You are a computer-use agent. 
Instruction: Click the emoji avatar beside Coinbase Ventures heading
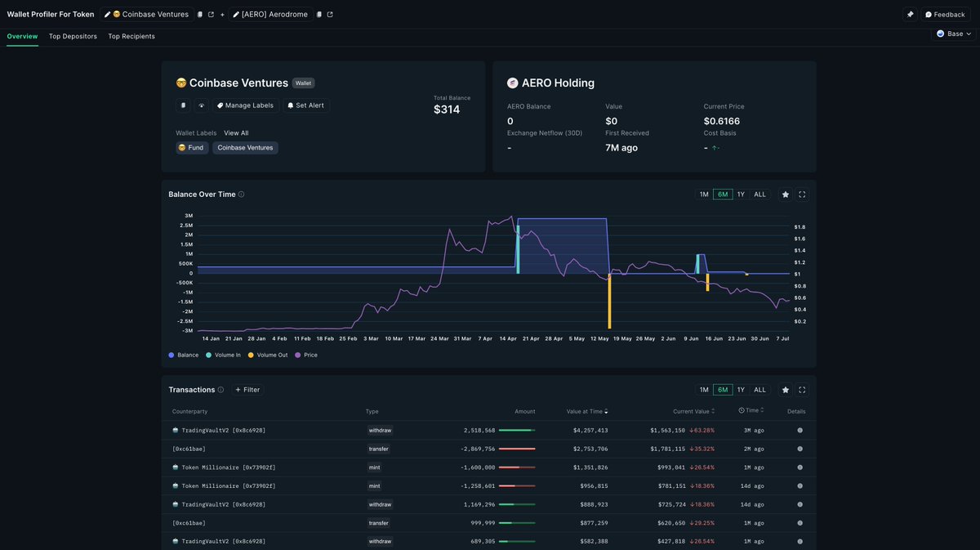pos(181,83)
